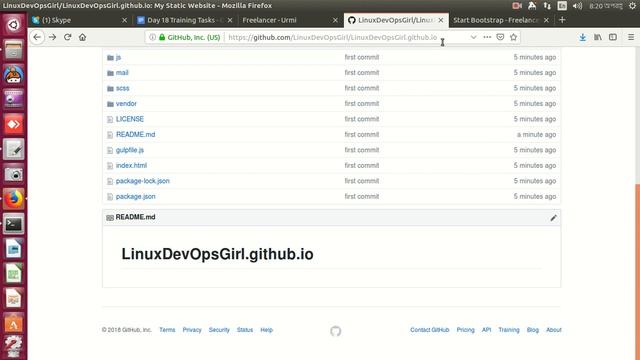Toggle the Firefox sidebar

click(x=613, y=37)
